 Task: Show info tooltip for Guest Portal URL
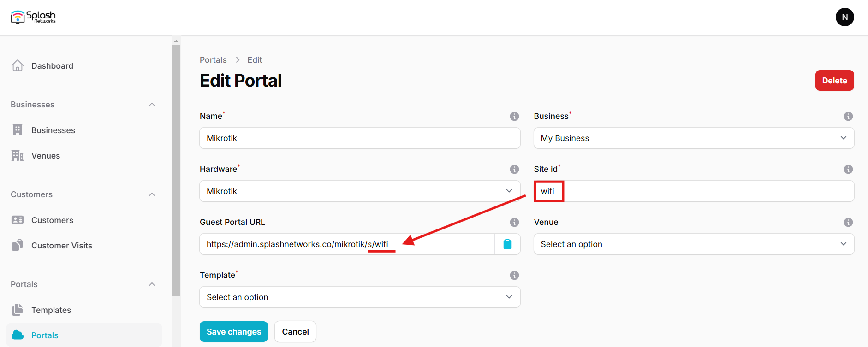514,222
